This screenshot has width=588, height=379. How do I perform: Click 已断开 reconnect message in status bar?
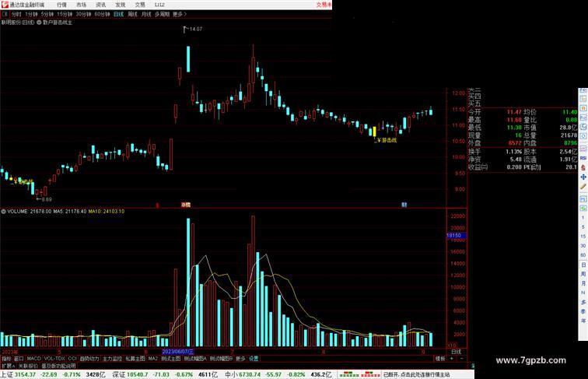coord(416,374)
